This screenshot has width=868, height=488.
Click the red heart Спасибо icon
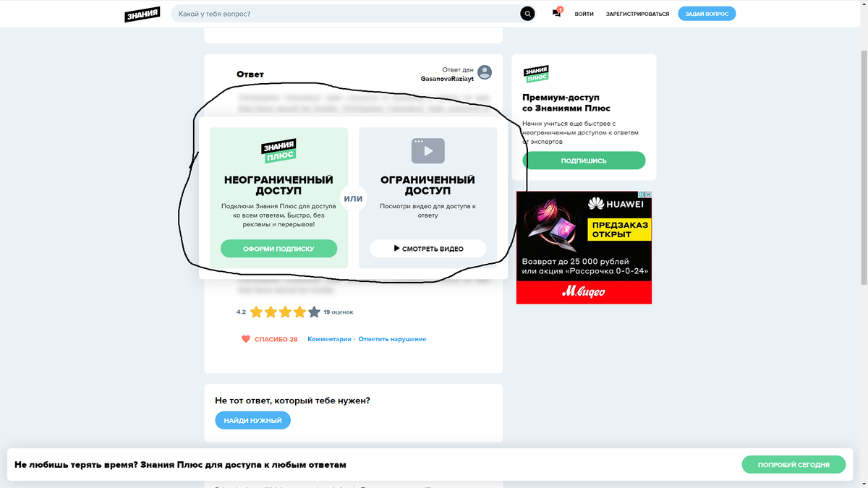pyautogui.click(x=246, y=339)
